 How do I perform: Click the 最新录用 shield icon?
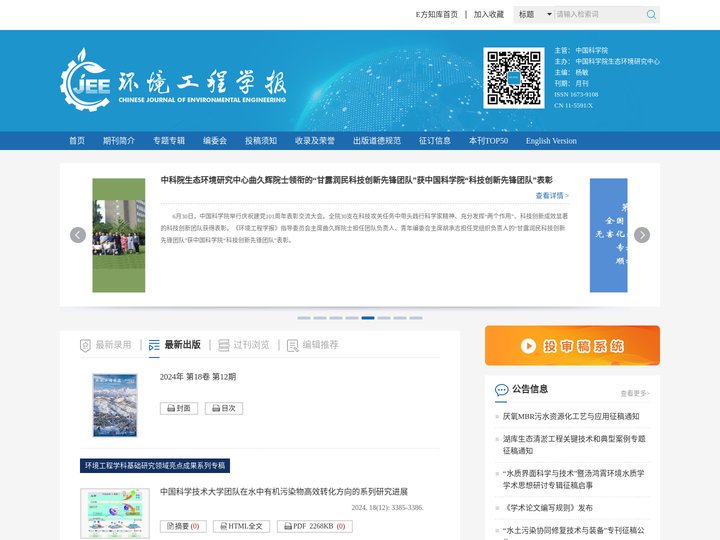(x=85, y=345)
